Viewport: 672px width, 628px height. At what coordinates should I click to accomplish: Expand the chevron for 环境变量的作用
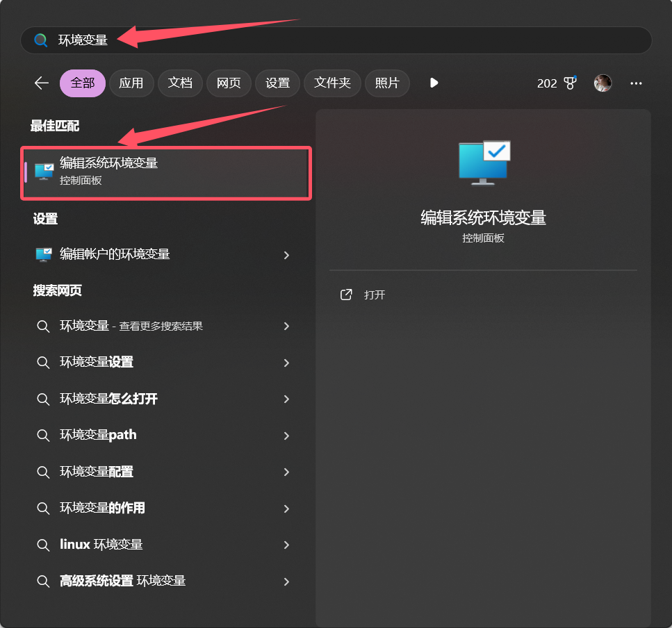coord(287,509)
